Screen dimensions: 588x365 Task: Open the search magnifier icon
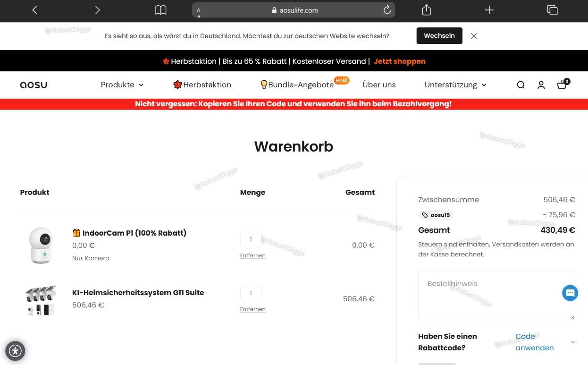tap(521, 85)
